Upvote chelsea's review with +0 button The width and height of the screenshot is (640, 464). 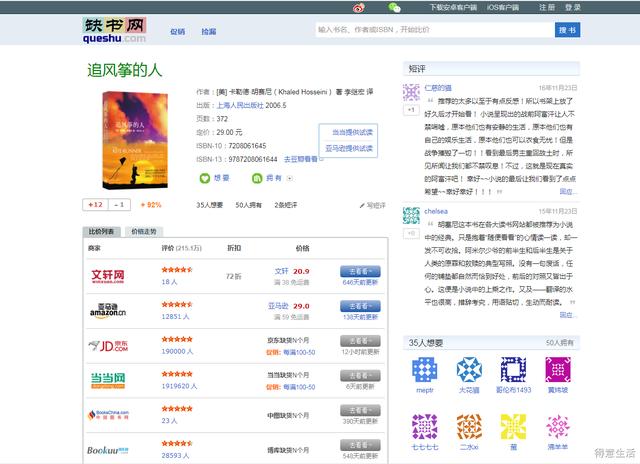pyautogui.click(x=411, y=233)
